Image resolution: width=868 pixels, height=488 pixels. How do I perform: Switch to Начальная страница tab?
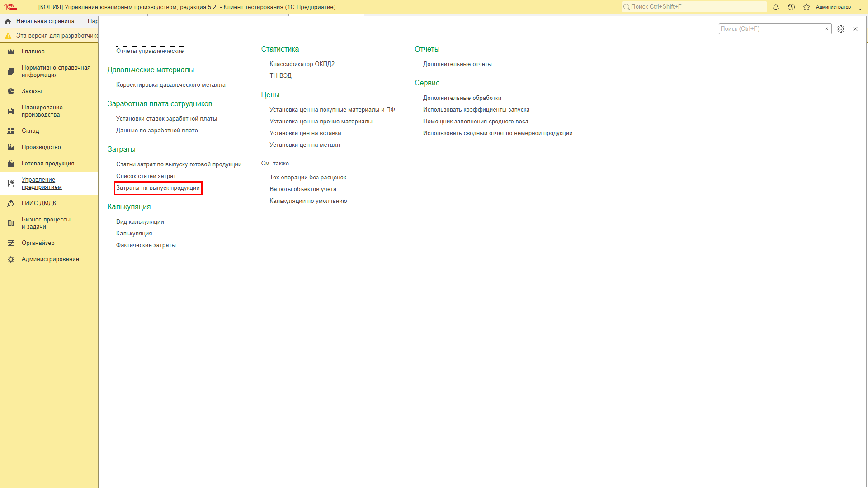click(41, 21)
